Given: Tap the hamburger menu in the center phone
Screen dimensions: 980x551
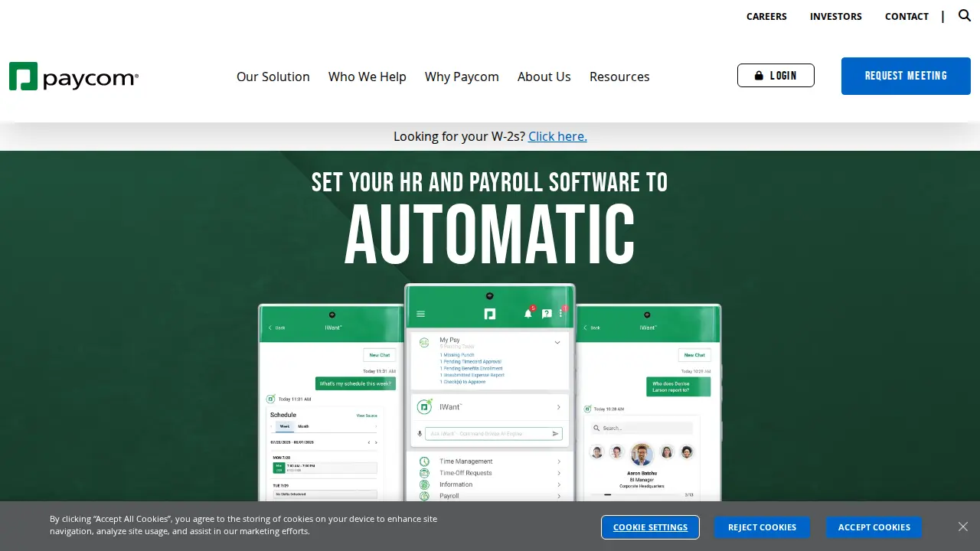Looking at the screenshot, I should click(x=420, y=314).
